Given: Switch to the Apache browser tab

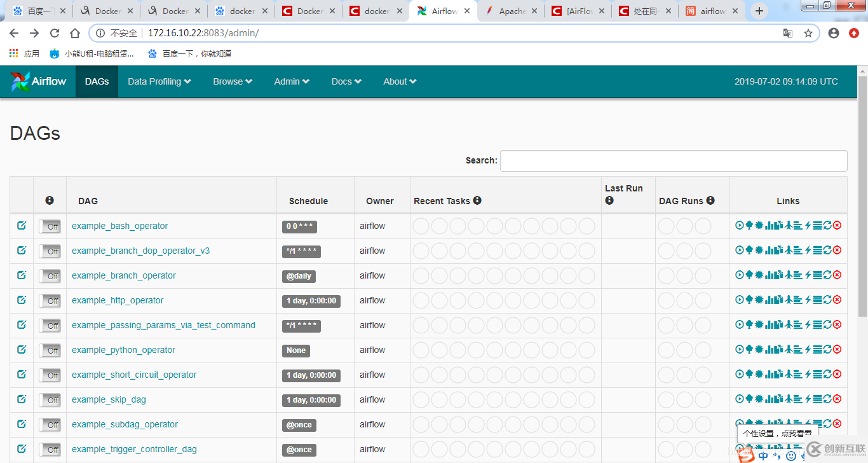Looking at the screenshot, I should click(x=510, y=11).
